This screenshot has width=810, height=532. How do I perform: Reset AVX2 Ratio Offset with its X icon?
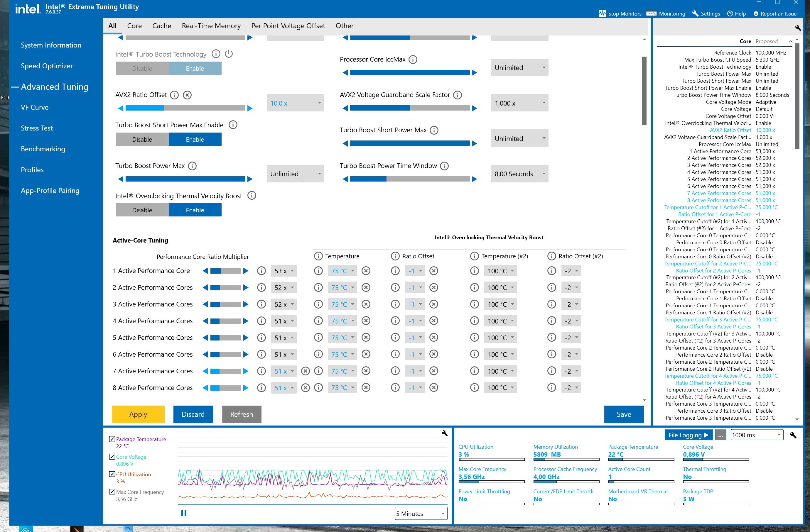pos(187,95)
